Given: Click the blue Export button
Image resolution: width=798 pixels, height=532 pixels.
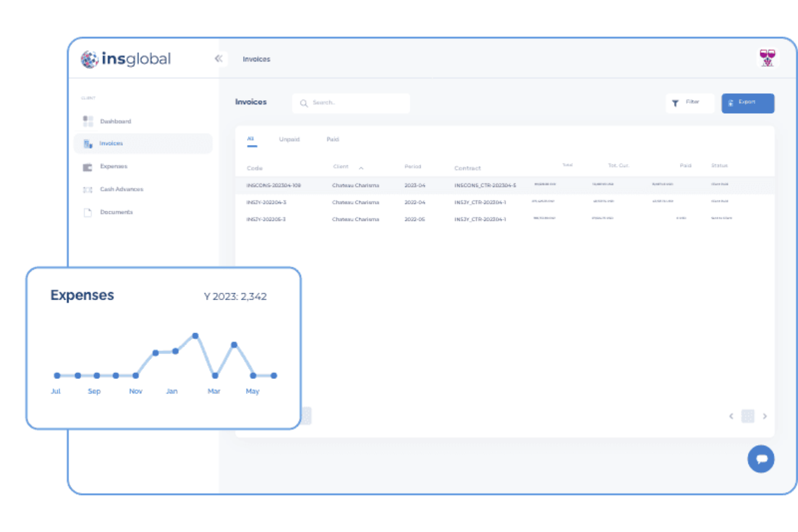Looking at the screenshot, I should pos(748,103).
